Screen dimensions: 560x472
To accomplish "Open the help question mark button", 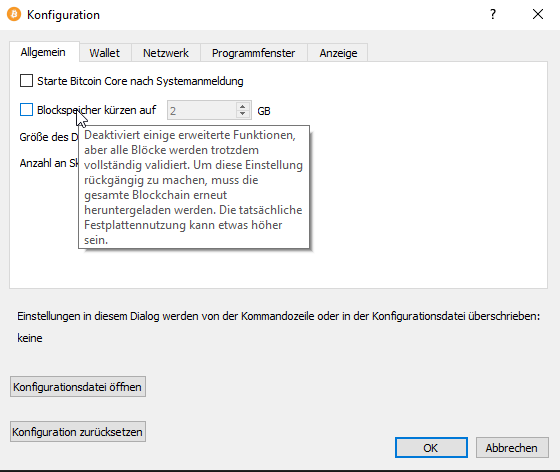I will coord(493,14).
